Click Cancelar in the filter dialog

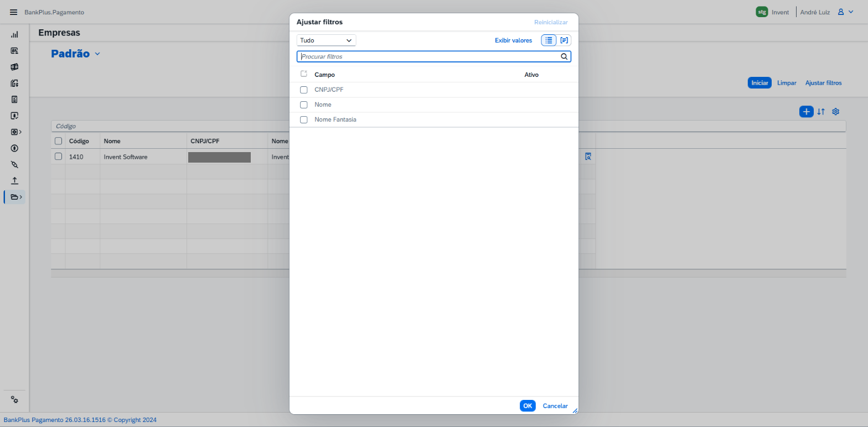coord(555,406)
